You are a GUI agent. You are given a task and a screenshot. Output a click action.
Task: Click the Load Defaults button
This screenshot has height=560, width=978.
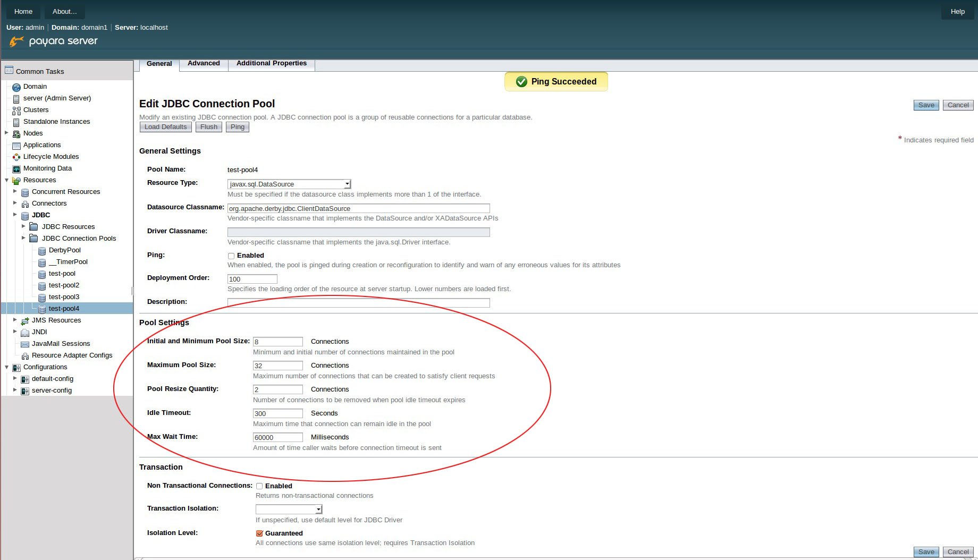click(x=165, y=127)
